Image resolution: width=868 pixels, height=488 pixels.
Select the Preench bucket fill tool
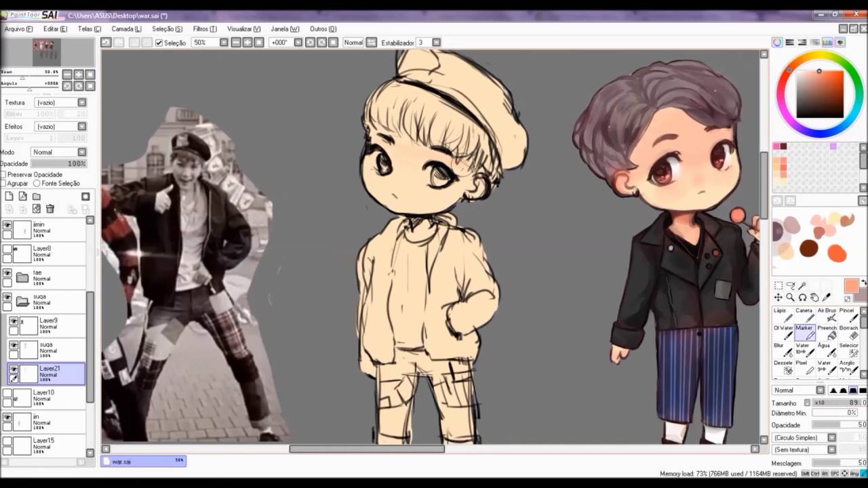826,332
